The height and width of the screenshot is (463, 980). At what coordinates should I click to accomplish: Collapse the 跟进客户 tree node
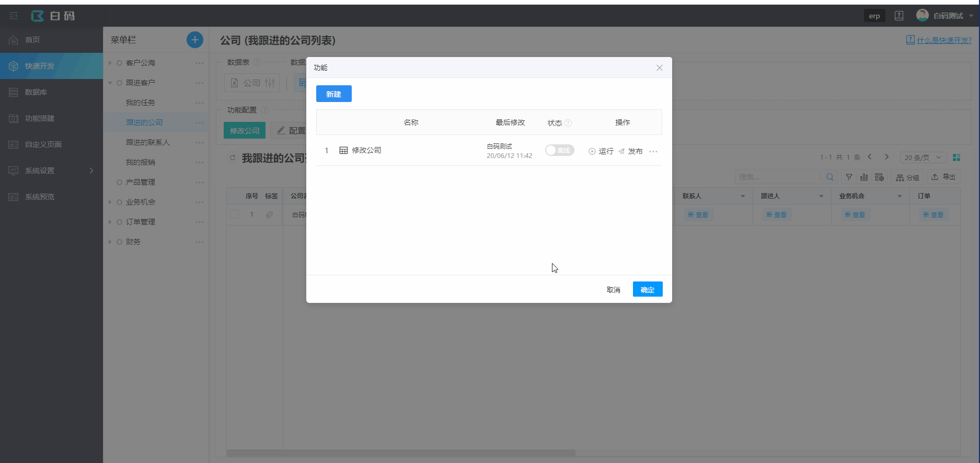pos(110,83)
